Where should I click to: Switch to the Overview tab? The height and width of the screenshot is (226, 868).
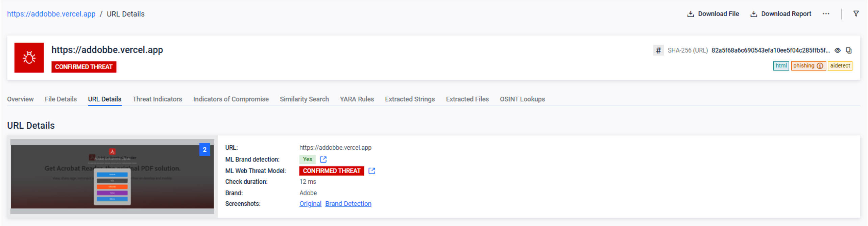tap(20, 99)
